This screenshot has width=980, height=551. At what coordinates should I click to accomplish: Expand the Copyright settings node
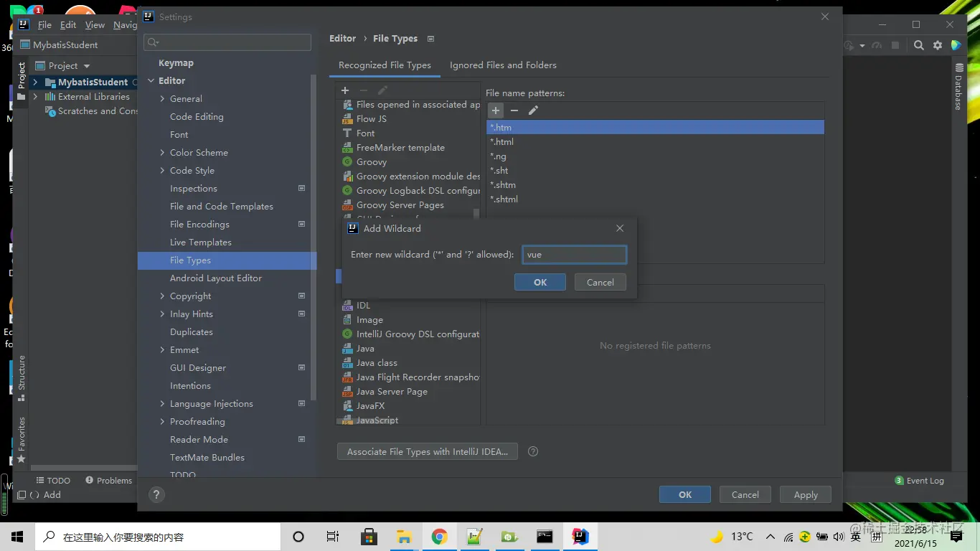(163, 296)
